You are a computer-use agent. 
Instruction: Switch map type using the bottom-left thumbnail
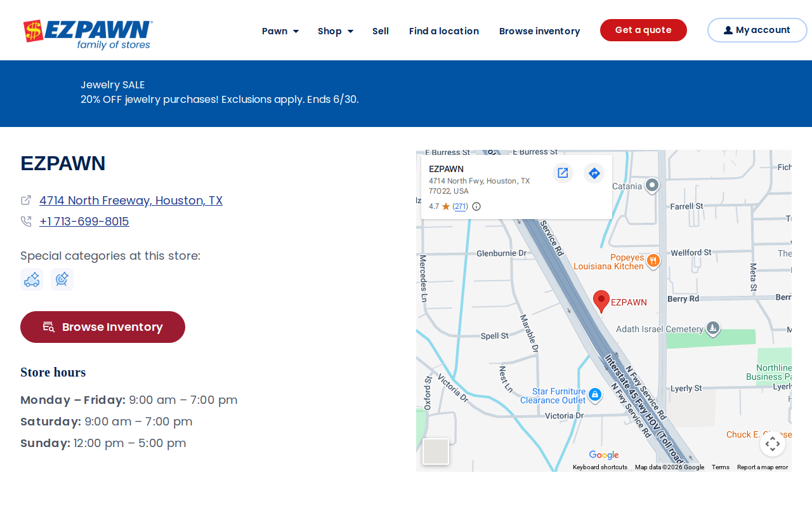pos(436,451)
